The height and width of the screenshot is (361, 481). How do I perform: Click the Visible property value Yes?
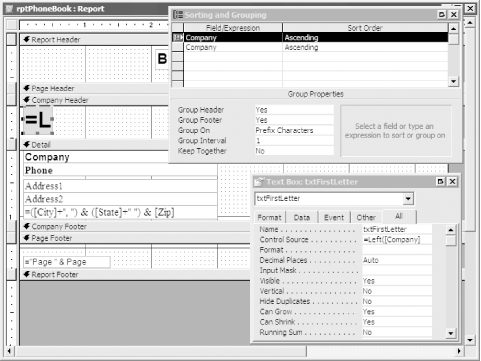[x=397, y=281]
